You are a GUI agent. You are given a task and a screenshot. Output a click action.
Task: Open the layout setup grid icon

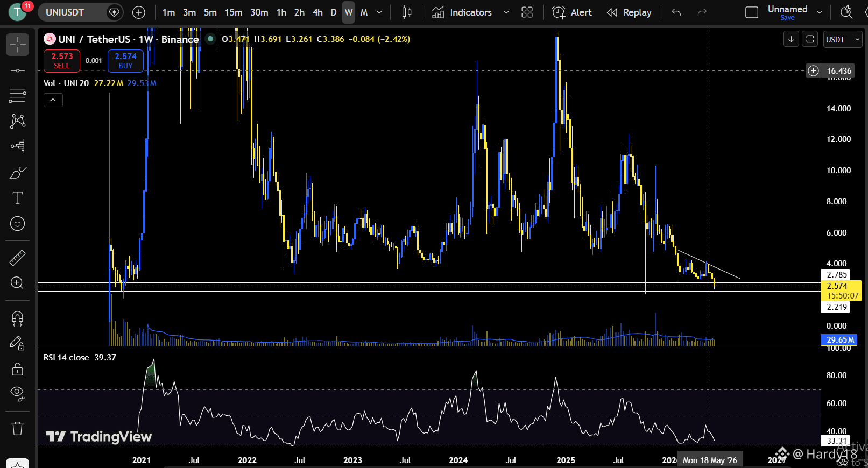pos(527,12)
